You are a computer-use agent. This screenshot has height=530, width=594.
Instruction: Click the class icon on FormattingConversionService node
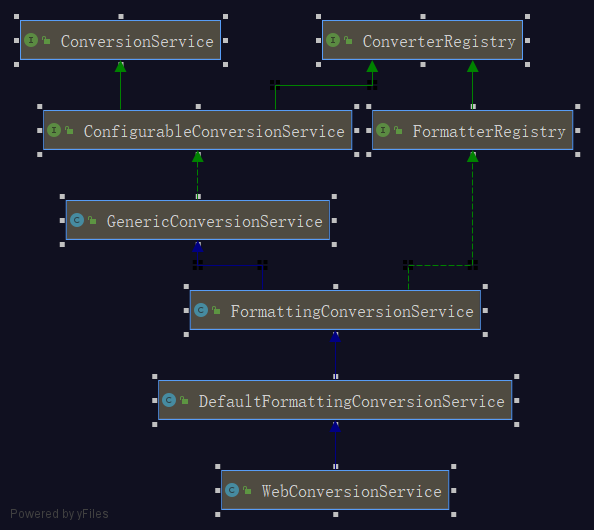[x=201, y=310]
